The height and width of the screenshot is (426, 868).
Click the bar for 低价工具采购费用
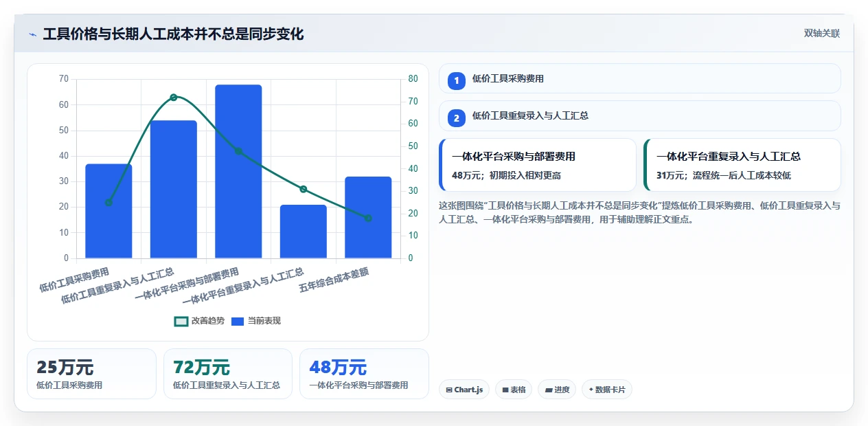(108, 211)
